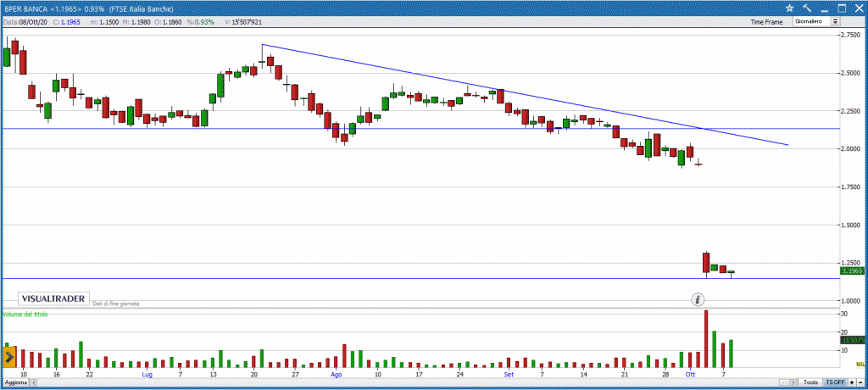Click the 'Lug' month label on time axis
868x390 pixels.
click(x=147, y=375)
